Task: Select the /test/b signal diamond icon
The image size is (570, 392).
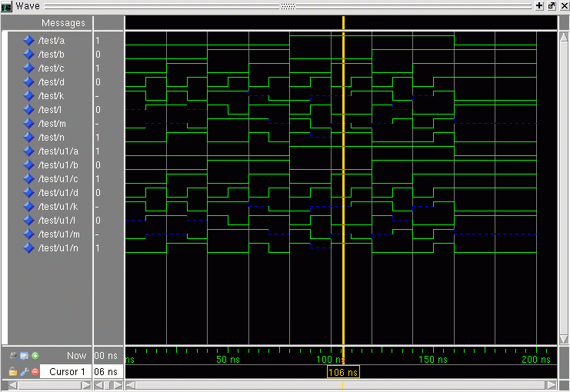Action: [x=28, y=54]
